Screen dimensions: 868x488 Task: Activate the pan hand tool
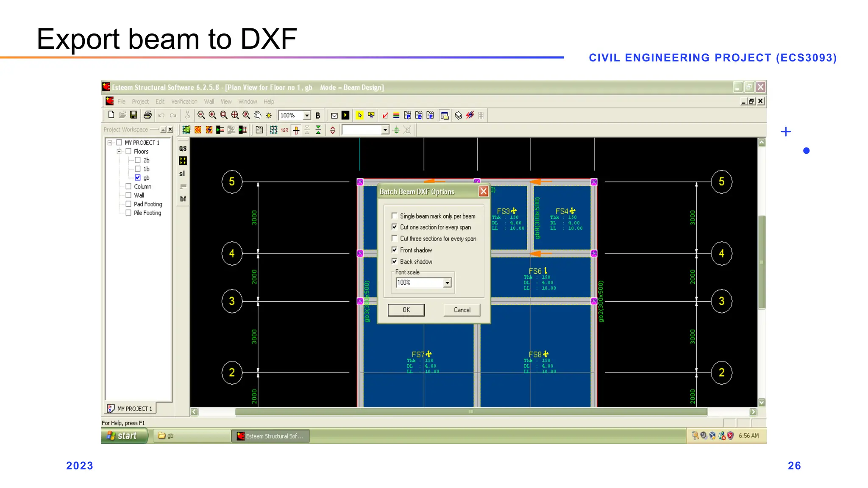[x=258, y=115]
